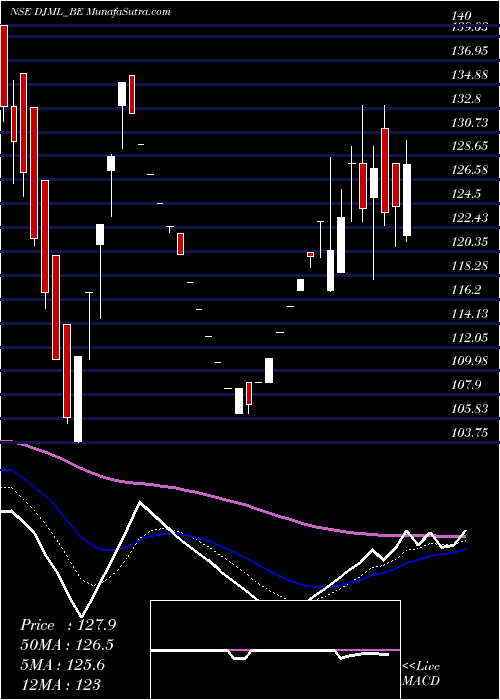The height and width of the screenshot is (700, 500).
Task: Click the last white candlestick on the right
Action: tap(407, 200)
